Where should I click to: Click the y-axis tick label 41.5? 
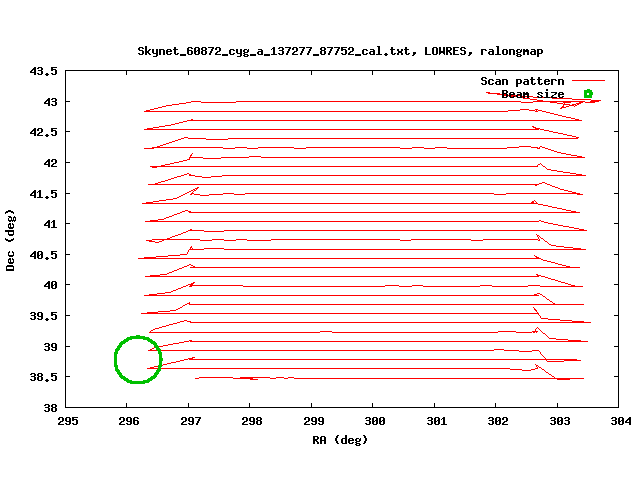[x=44, y=194]
